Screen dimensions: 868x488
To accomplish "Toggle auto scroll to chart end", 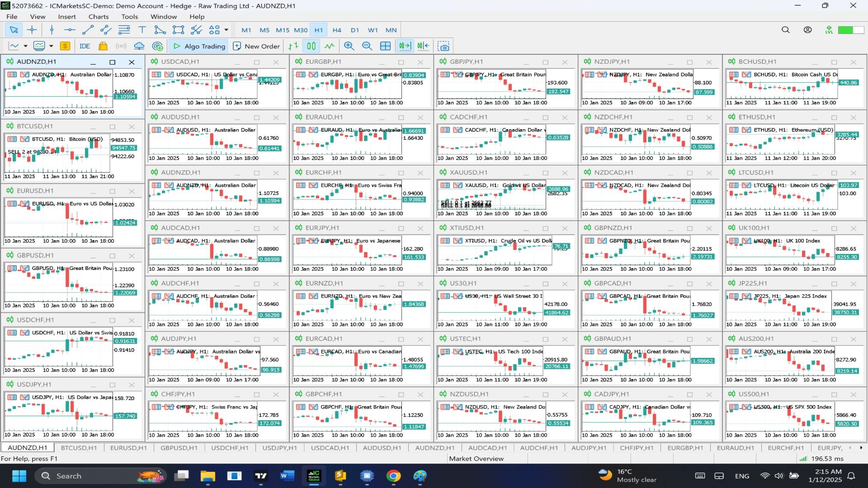I will click(405, 46).
